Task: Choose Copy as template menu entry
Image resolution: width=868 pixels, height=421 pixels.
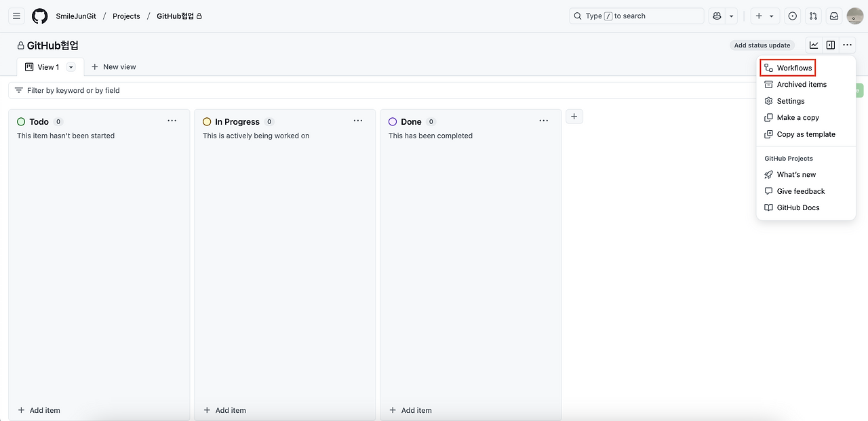Action: point(806,134)
